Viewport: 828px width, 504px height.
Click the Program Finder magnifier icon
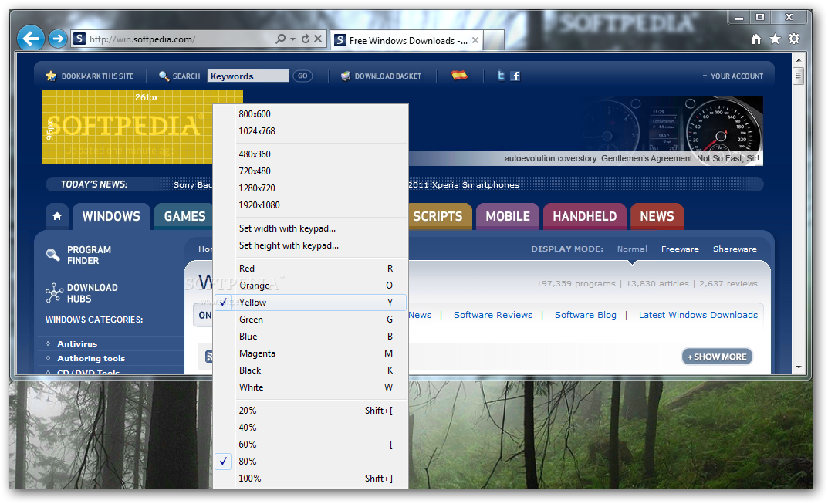pyautogui.click(x=52, y=255)
